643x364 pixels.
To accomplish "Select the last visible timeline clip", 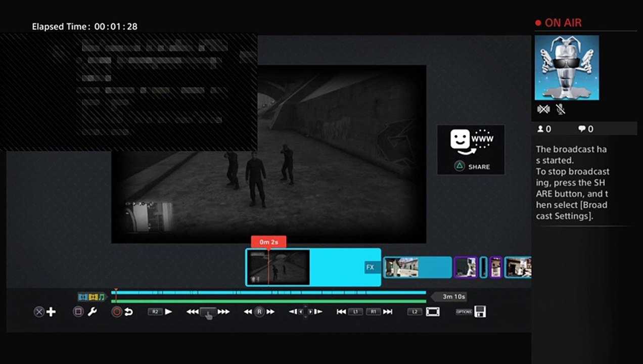I will pyautogui.click(x=518, y=267).
